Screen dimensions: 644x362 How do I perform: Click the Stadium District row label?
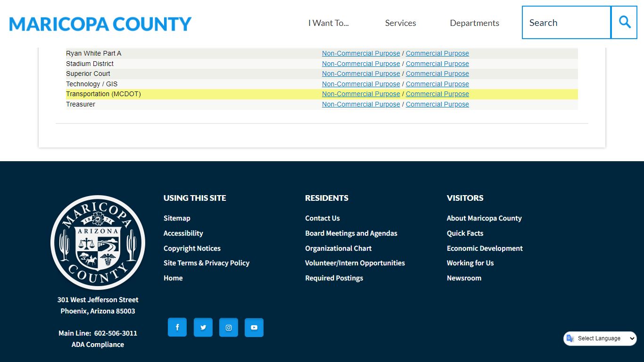click(x=90, y=64)
